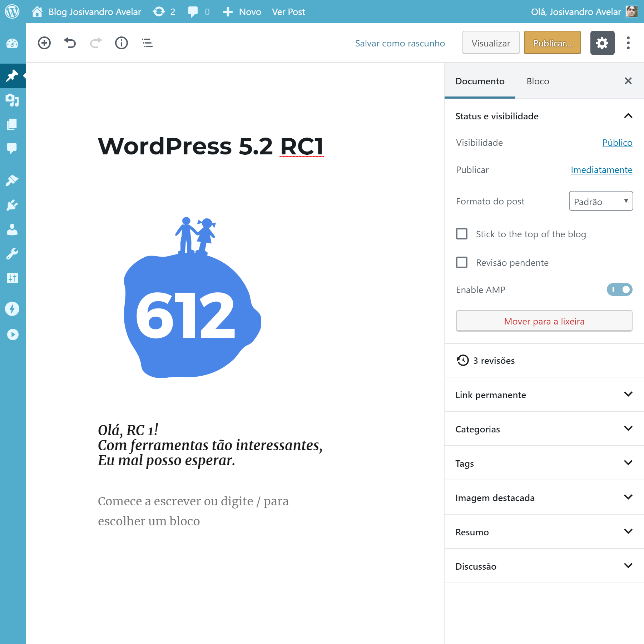Open the Olá, Josivandro Avelar account menu
This screenshot has height=644, width=644.
(584, 12)
